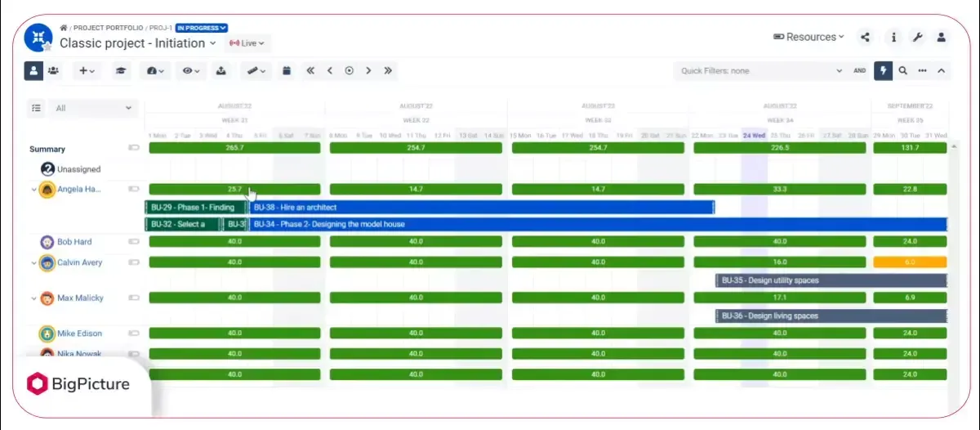Open the three-dots more options menu
The width and height of the screenshot is (980, 430).
(923, 71)
